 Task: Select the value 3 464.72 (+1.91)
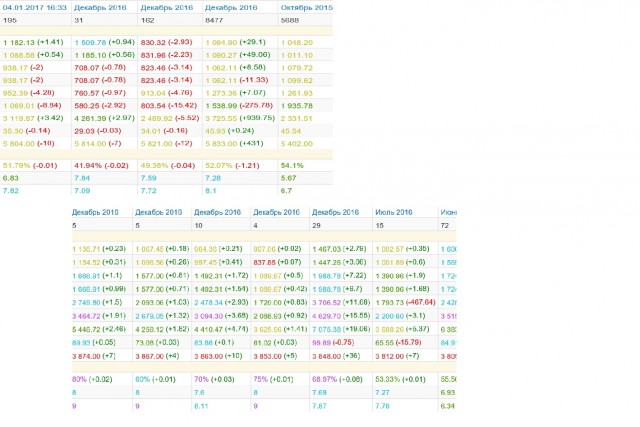click(98, 316)
